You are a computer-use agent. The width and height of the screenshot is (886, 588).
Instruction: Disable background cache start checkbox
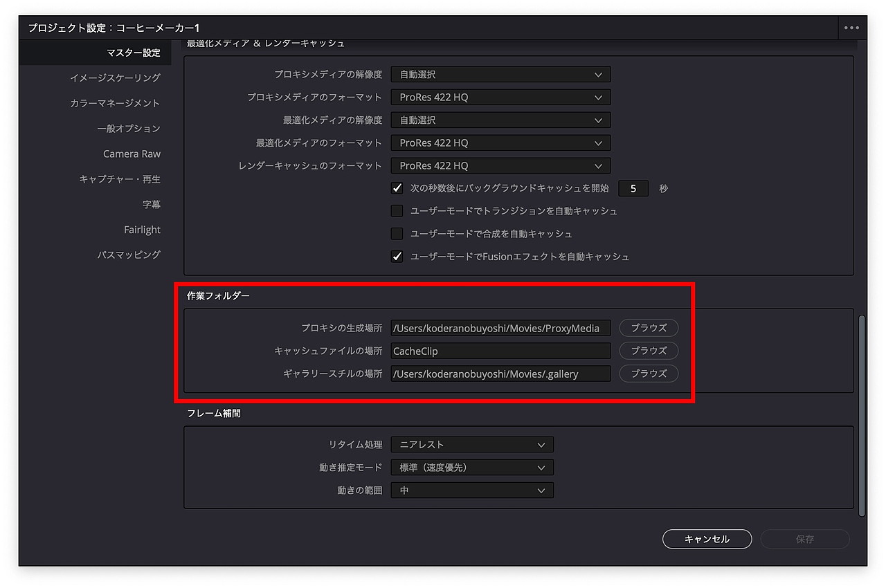pos(397,187)
